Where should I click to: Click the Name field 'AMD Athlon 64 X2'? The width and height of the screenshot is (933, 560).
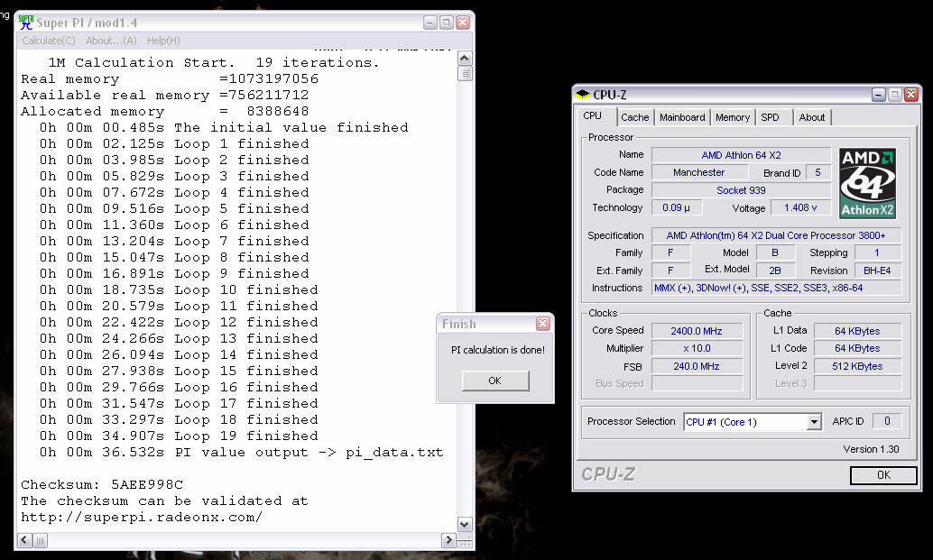[741, 155]
